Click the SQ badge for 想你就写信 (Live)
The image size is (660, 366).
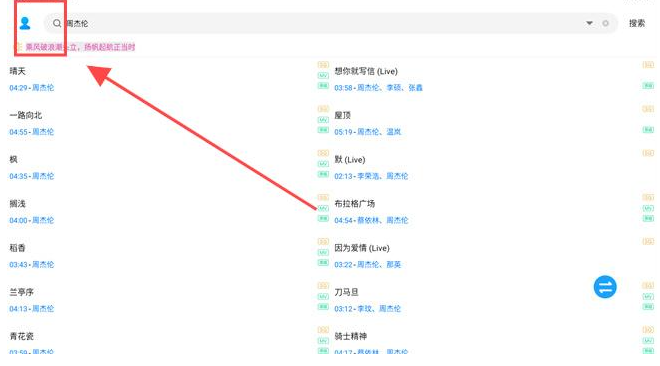[x=648, y=65]
